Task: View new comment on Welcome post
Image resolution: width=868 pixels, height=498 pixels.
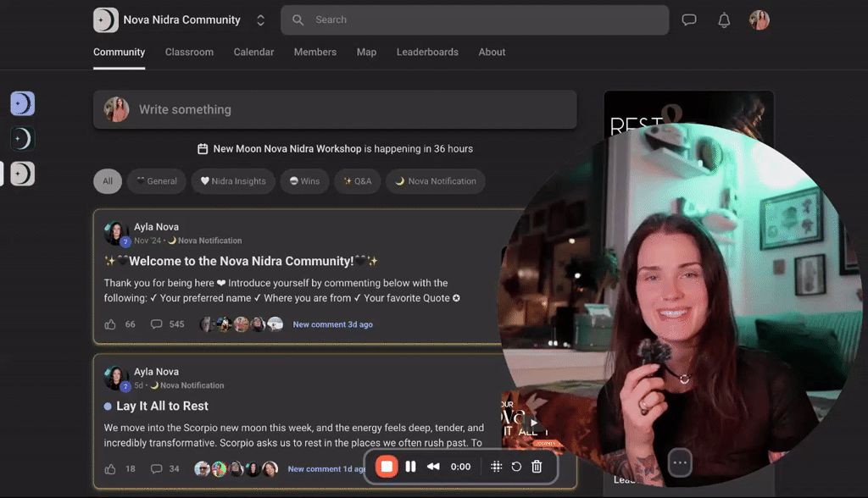Action: tap(332, 324)
